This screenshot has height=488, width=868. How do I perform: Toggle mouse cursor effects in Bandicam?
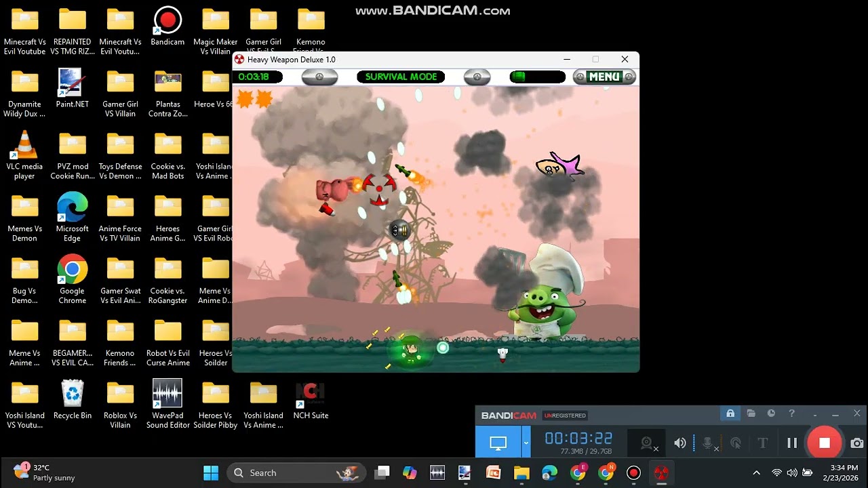(x=736, y=443)
